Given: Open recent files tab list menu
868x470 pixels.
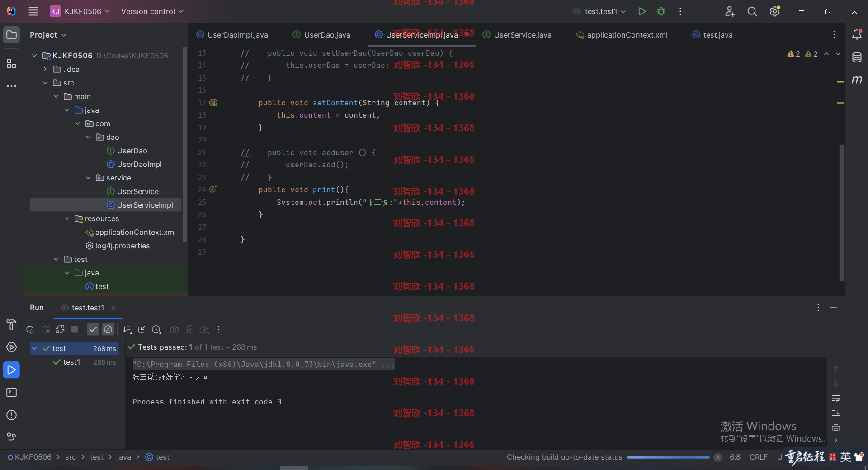Looking at the screenshot, I should (834, 34).
